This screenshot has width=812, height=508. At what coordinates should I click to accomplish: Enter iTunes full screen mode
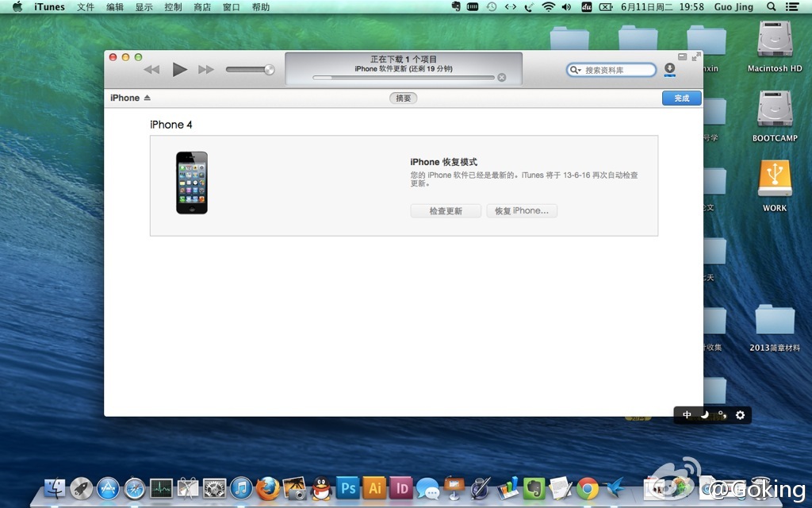pos(696,56)
